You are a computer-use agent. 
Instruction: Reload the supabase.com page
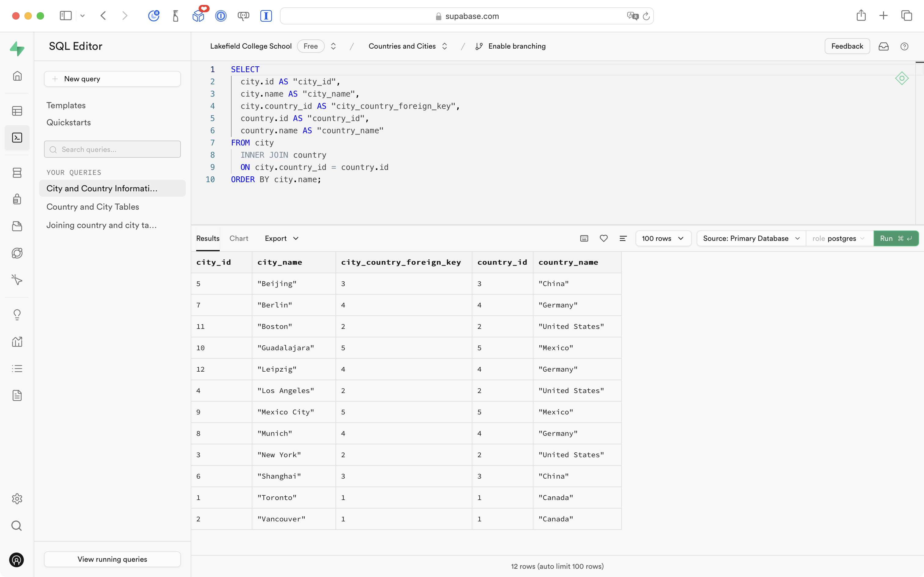[x=646, y=16]
